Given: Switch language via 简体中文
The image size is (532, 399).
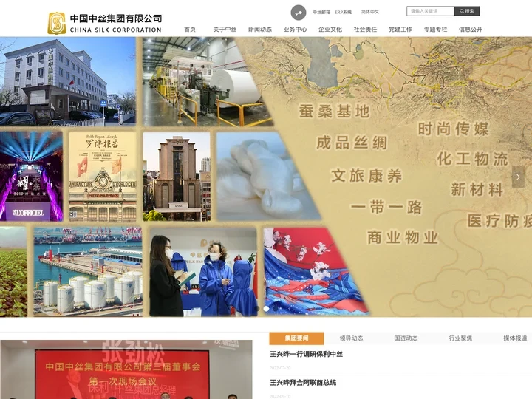Looking at the screenshot, I should [369, 12].
